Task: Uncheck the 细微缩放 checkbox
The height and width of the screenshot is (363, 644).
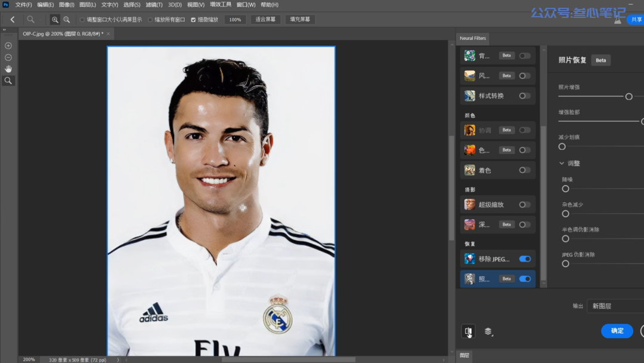Action: 193,20
